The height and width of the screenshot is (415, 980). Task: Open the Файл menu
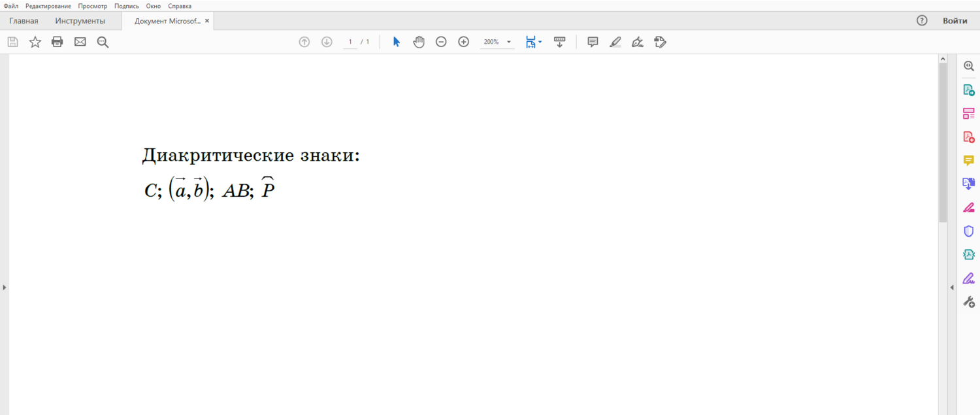pos(10,6)
